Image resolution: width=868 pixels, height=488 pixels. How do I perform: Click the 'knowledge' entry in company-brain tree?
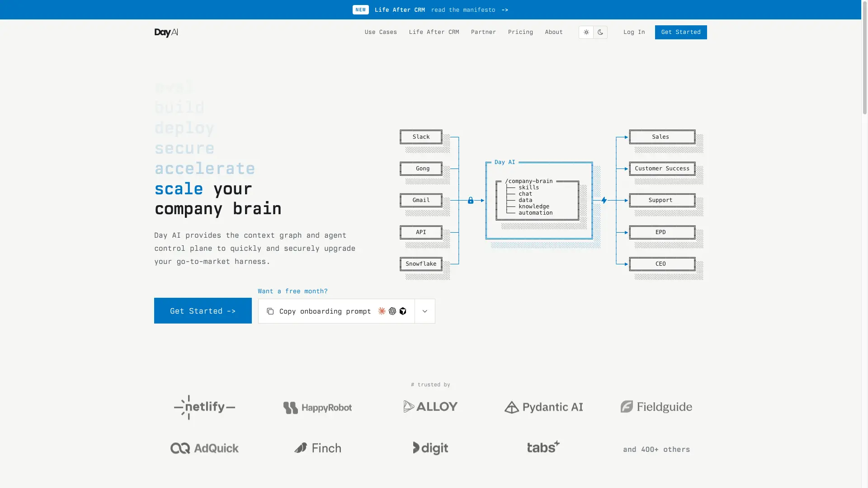click(x=534, y=206)
